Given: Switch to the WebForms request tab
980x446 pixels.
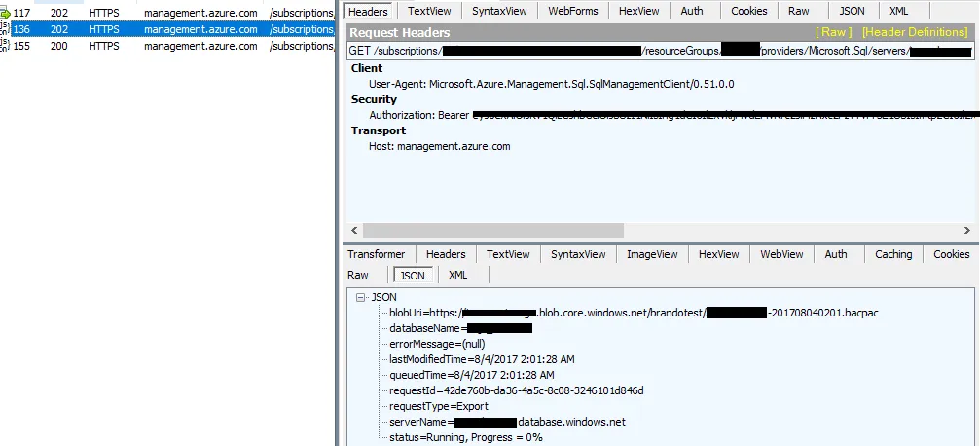Looking at the screenshot, I should tap(572, 11).
